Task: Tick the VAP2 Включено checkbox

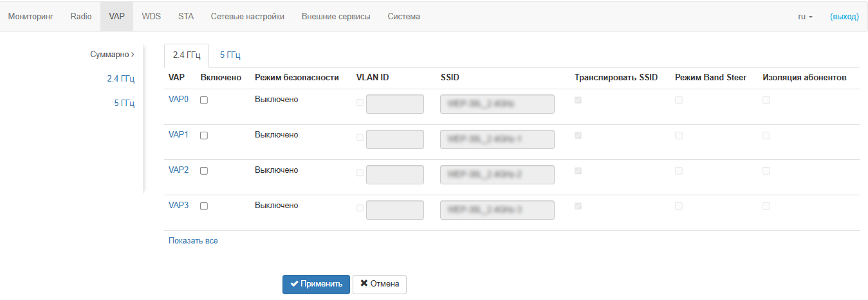Action: (204, 171)
